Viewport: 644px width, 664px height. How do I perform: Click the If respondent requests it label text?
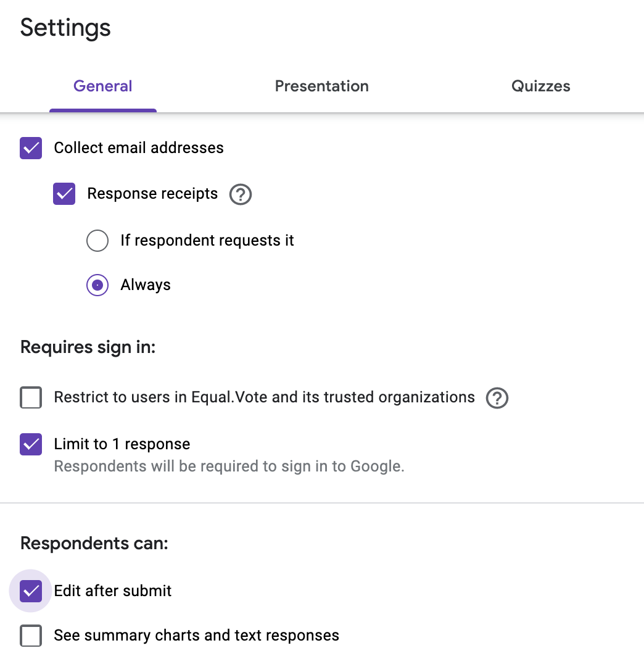(x=207, y=241)
